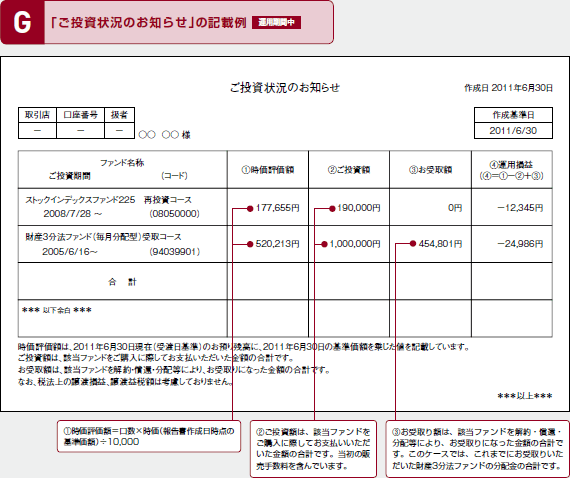570x478 pixels.
Task: Click the 口座番号 header cell
Action: [x=80, y=115]
